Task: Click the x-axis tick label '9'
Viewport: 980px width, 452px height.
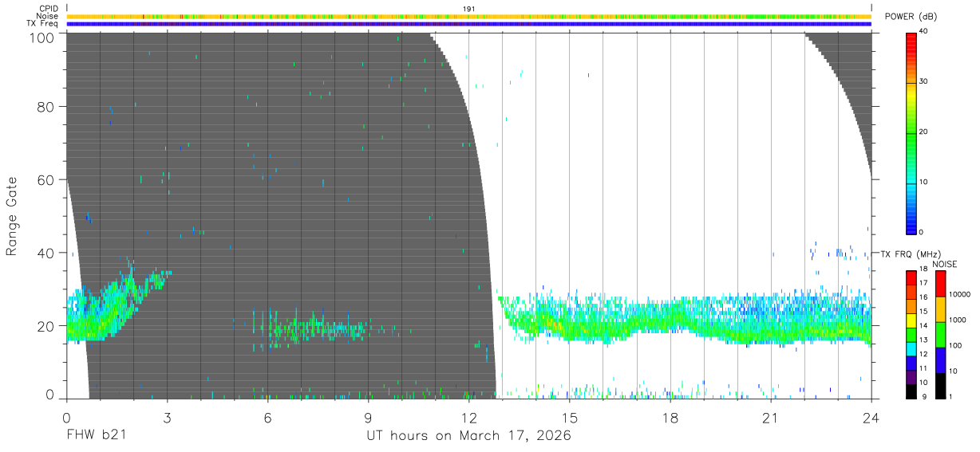Action: pos(368,418)
